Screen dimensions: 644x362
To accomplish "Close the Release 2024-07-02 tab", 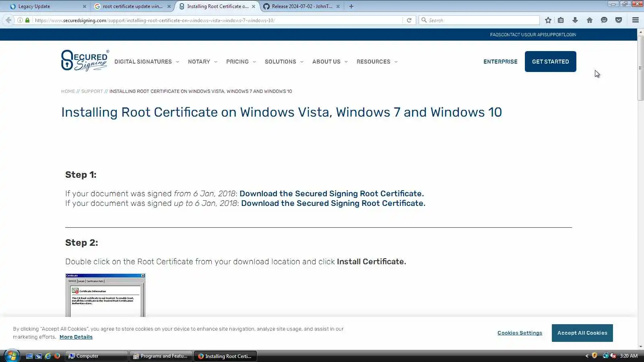I will (338, 6).
